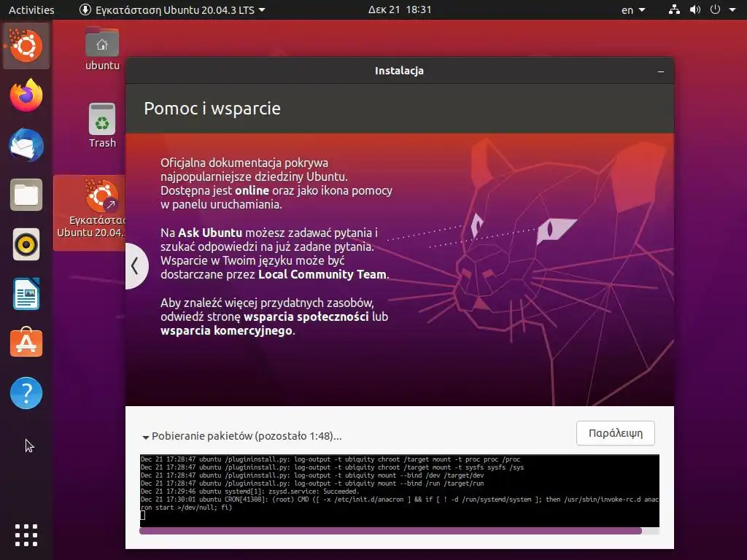
Task: Click the volume speaker icon in top bar
Action: pos(695,9)
